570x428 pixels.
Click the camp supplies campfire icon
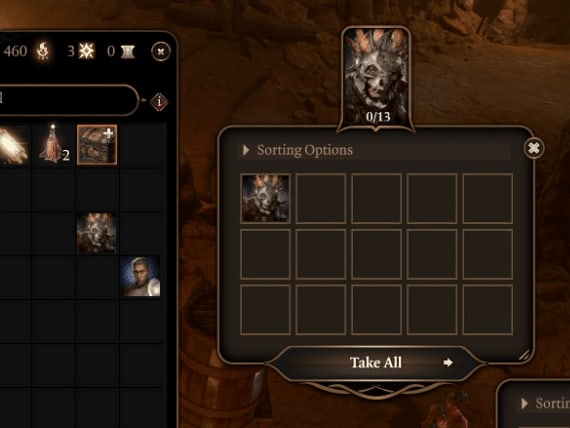(x=43, y=51)
